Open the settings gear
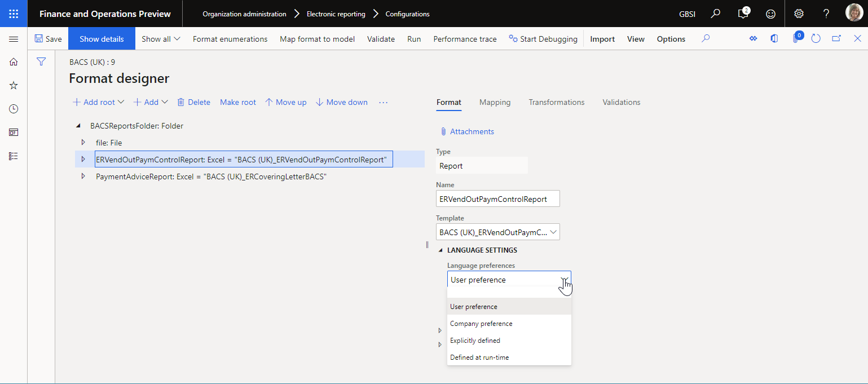This screenshot has width=868, height=384. (799, 14)
